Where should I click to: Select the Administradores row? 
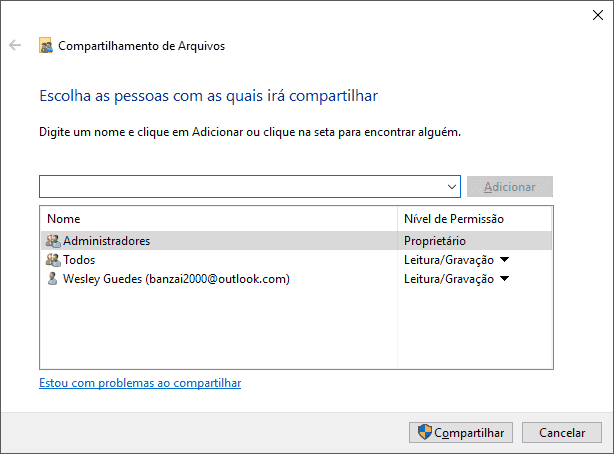[x=296, y=241]
